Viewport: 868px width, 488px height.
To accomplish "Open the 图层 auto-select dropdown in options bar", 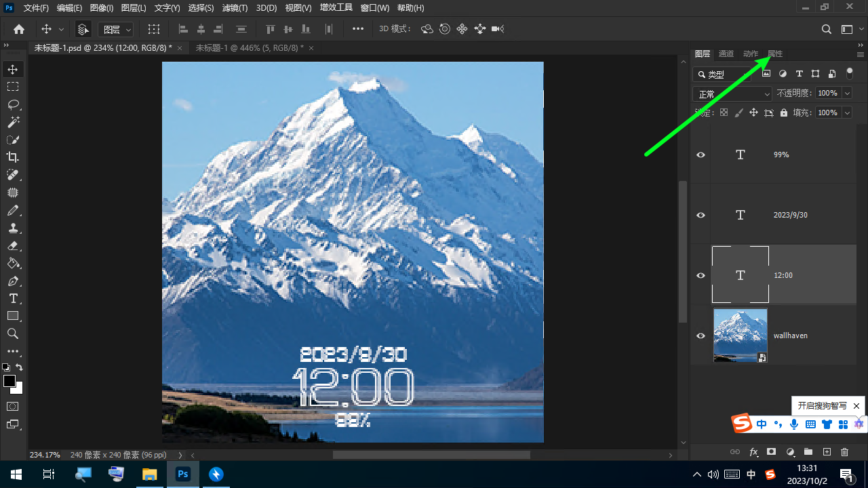I will tap(117, 29).
